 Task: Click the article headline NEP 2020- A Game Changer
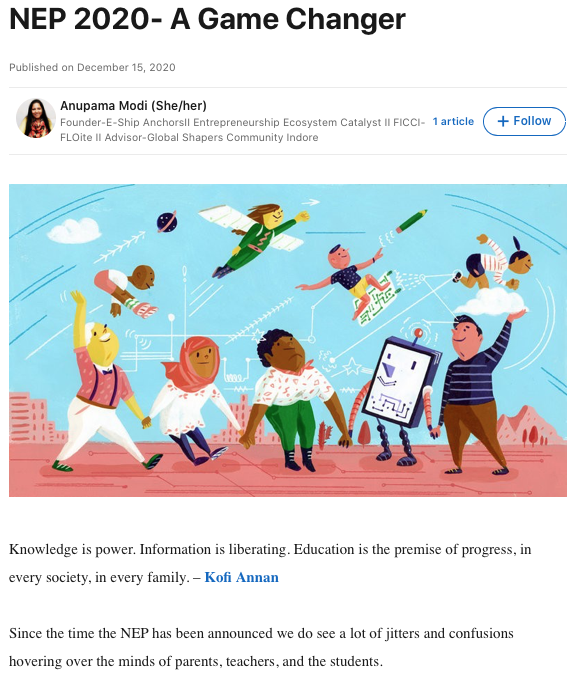pyautogui.click(x=207, y=19)
